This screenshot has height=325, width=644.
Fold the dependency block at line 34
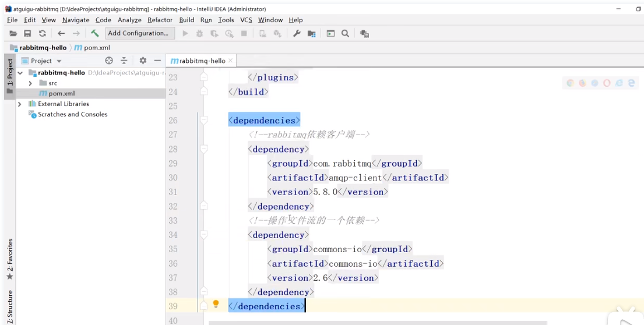[x=204, y=235]
